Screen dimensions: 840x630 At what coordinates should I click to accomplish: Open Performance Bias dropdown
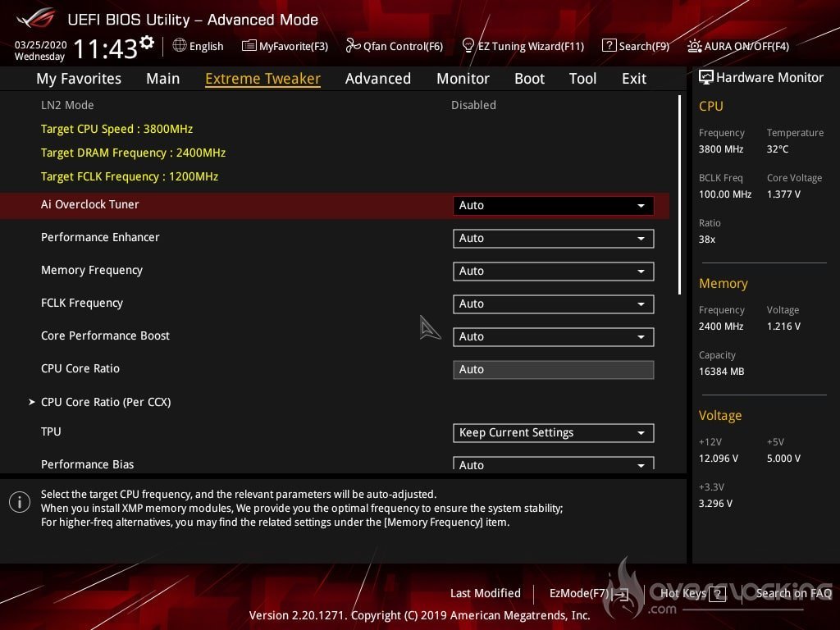(553, 463)
